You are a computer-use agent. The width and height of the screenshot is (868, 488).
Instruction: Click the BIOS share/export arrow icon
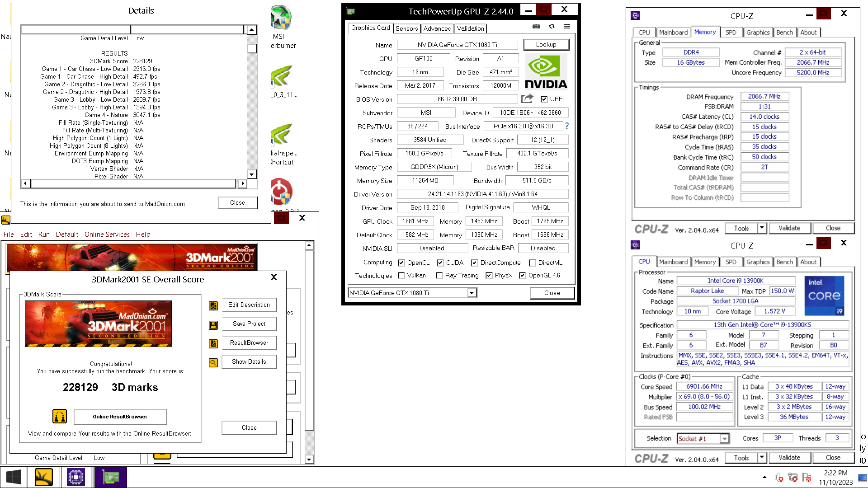pyautogui.click(x=527, y=99)
